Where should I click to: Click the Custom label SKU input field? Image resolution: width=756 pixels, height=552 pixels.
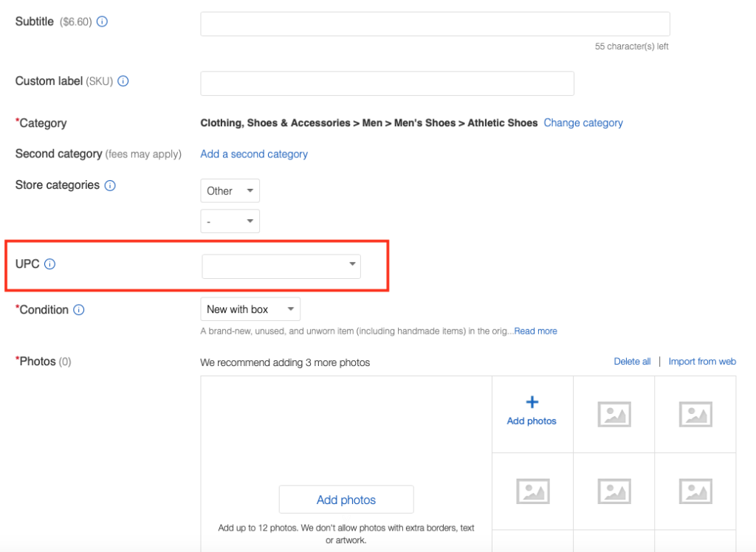[387, 83]
